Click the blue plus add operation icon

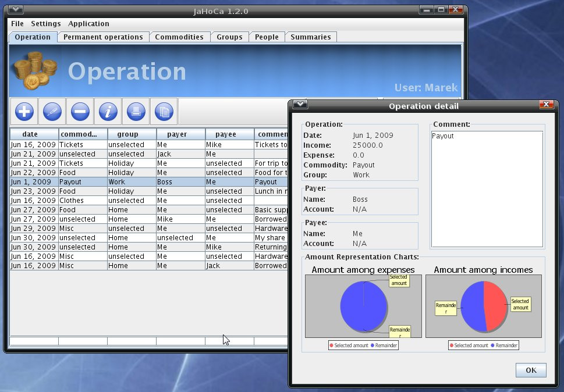[x=24, y=112]
